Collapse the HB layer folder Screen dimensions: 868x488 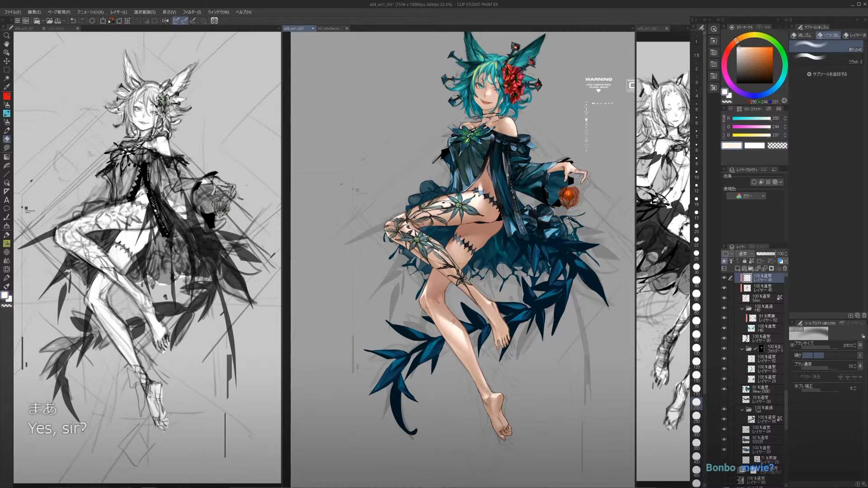pos(742,309)
